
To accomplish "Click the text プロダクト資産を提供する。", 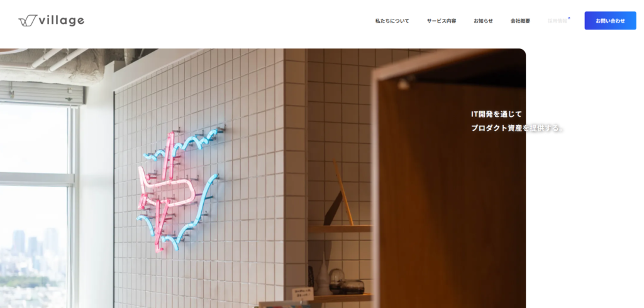I will pyautogui.click(x=518, y=128).
